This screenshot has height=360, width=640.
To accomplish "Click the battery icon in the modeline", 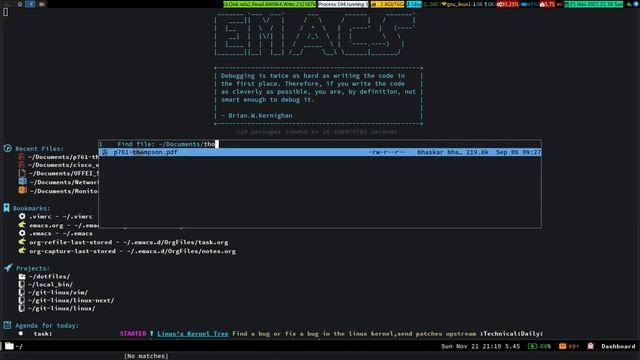I will (x=532, y=346).
